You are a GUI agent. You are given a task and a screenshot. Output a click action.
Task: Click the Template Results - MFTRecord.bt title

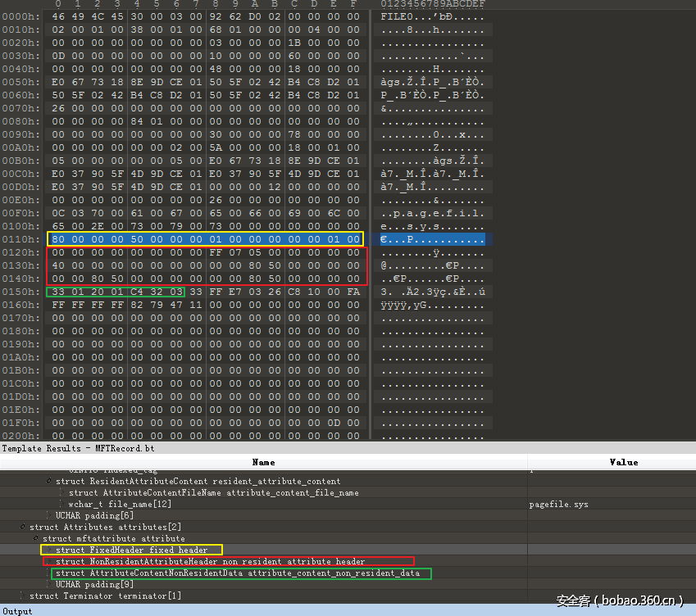[77, 448]
